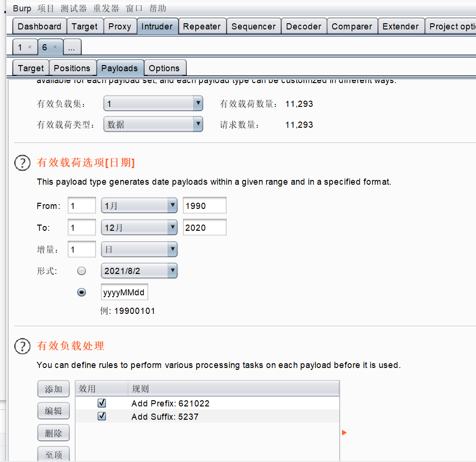The image size is (476, 462).
Task: Expand the To month dropdown showing 12月
Action: [x=139, y=227]
